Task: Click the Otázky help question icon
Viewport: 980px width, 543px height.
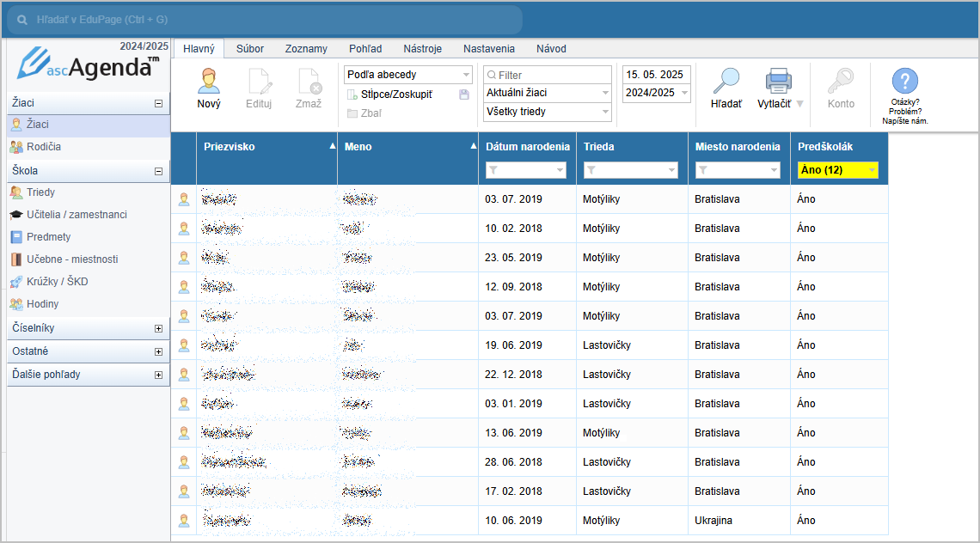Action: point(904,82)
